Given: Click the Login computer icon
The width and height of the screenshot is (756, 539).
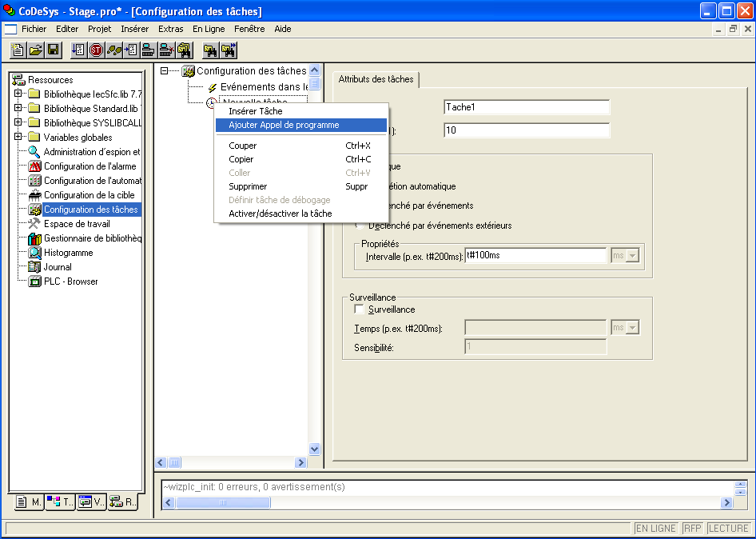Looking at the screenshot, I should (149, 50).
